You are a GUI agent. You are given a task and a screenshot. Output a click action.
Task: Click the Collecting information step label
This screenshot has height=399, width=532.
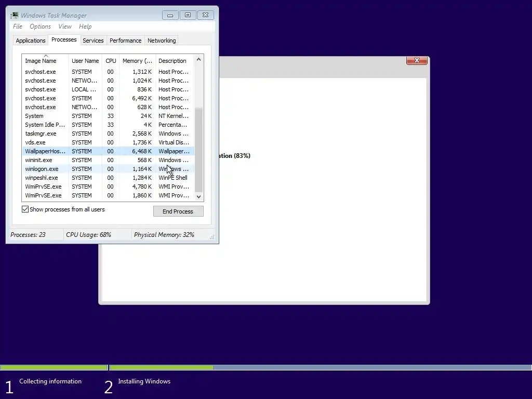pyautogui.click(x=50, y=381)
